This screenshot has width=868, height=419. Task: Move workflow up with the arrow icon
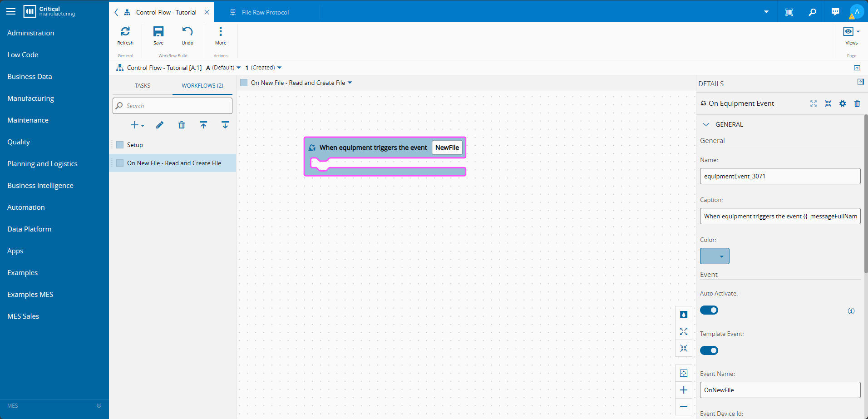[203, 125]
